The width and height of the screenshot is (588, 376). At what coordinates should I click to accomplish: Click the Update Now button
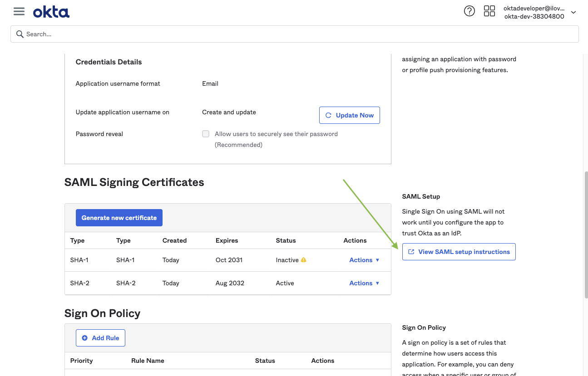pyautogui.click(x=349, y=115)
